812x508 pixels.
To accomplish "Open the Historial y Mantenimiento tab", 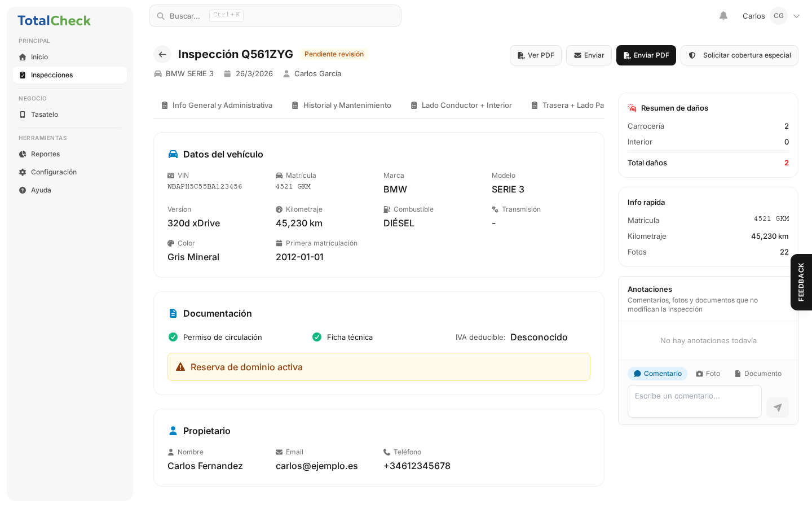I will 341,106.
